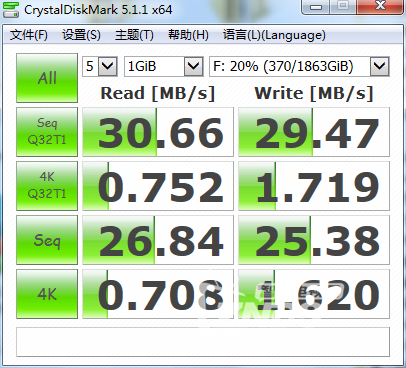
Task: Click the empty comment field at bottom
Action: click(203, 342)
